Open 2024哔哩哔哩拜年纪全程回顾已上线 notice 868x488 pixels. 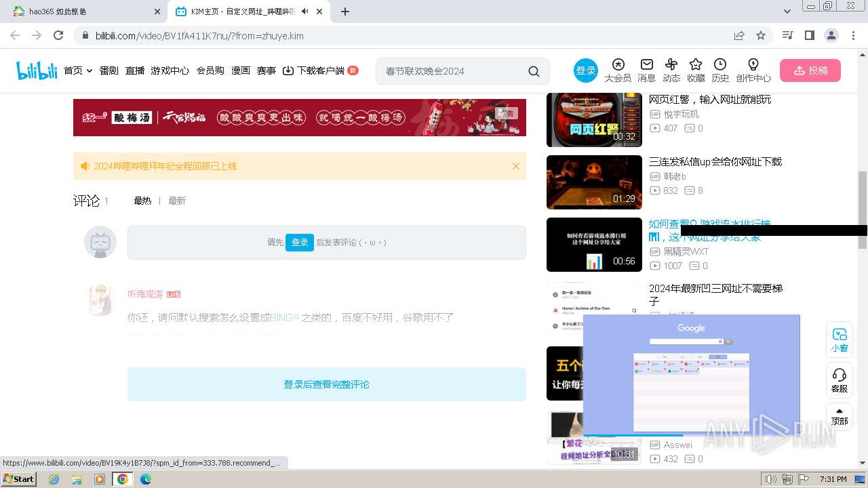coord(165,166)
